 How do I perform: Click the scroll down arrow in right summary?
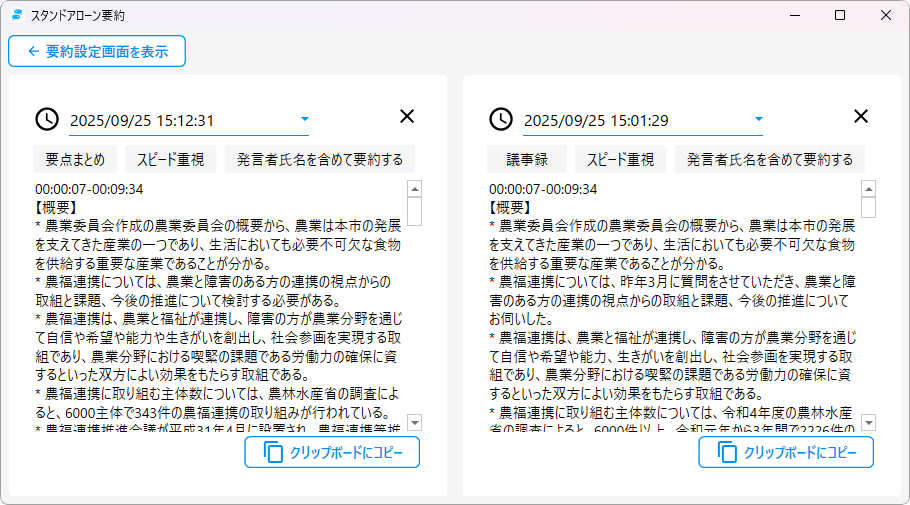[x=868, y=422]
